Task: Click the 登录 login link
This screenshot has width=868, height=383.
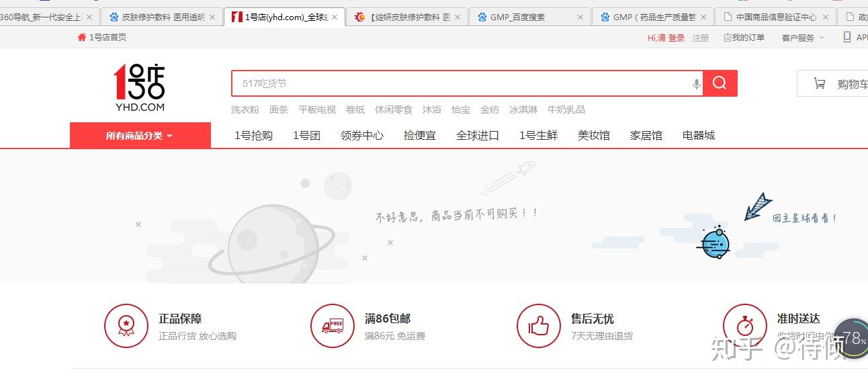Action: (677, 38)
